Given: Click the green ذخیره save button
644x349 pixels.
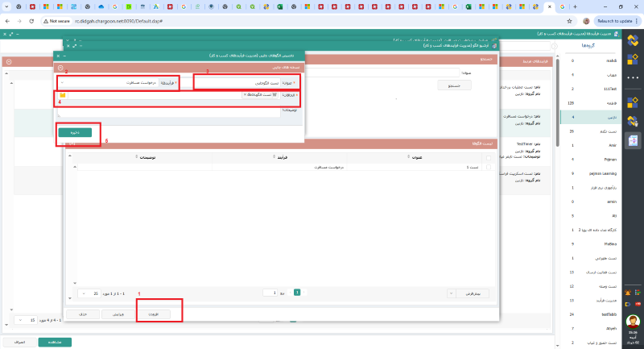Looking at the screenshot, I should (75, 131).
